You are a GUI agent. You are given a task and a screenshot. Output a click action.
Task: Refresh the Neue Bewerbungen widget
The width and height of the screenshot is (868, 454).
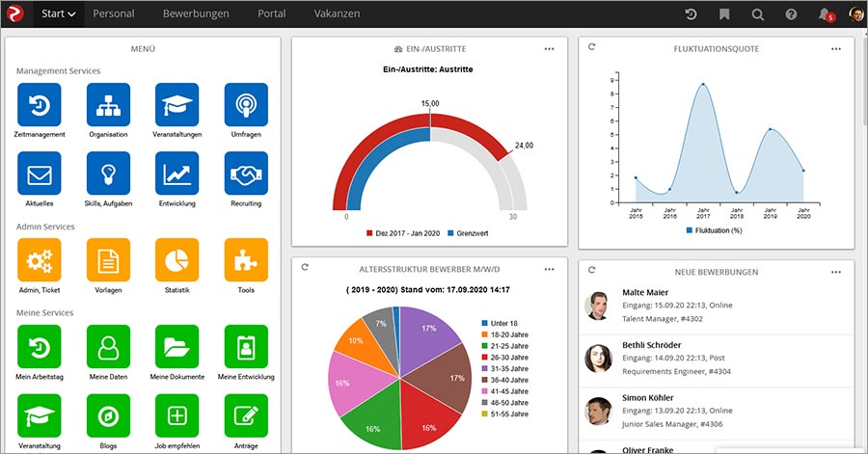click(592, 270)
